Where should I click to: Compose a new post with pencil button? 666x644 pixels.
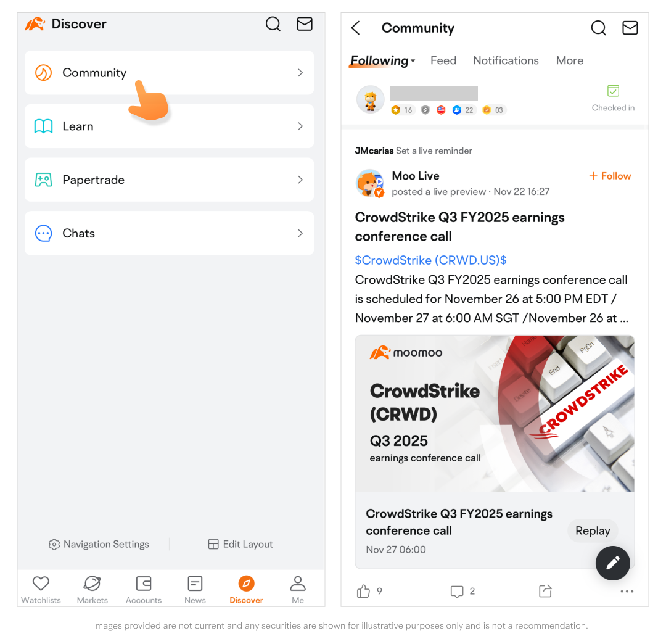point(612,563)
